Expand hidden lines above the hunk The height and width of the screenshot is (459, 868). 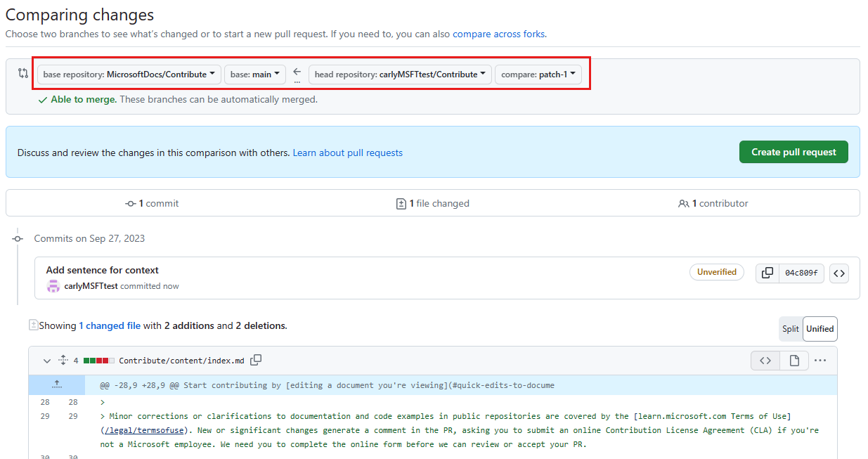(57, 384)
